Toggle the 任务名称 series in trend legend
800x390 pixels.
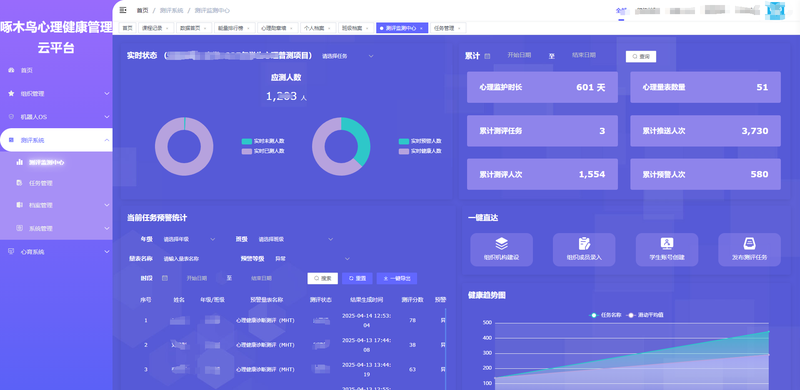click(x=605, y=315)
